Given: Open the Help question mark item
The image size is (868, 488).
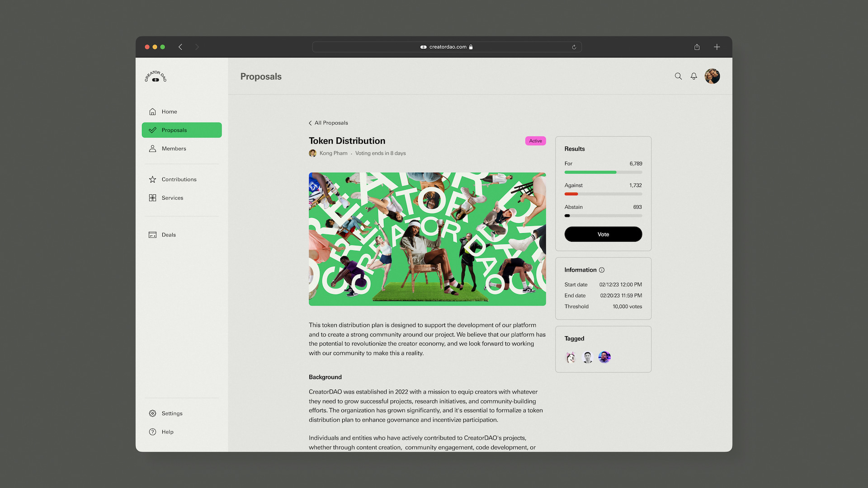Looking at the screenshot, I should coord(153,432).
